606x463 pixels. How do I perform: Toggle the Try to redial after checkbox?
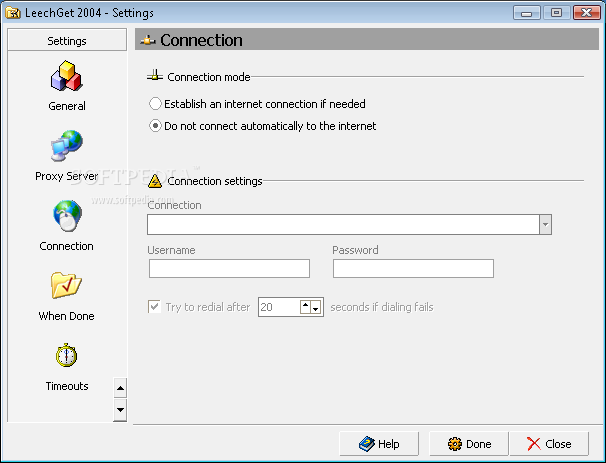(154, 307)
